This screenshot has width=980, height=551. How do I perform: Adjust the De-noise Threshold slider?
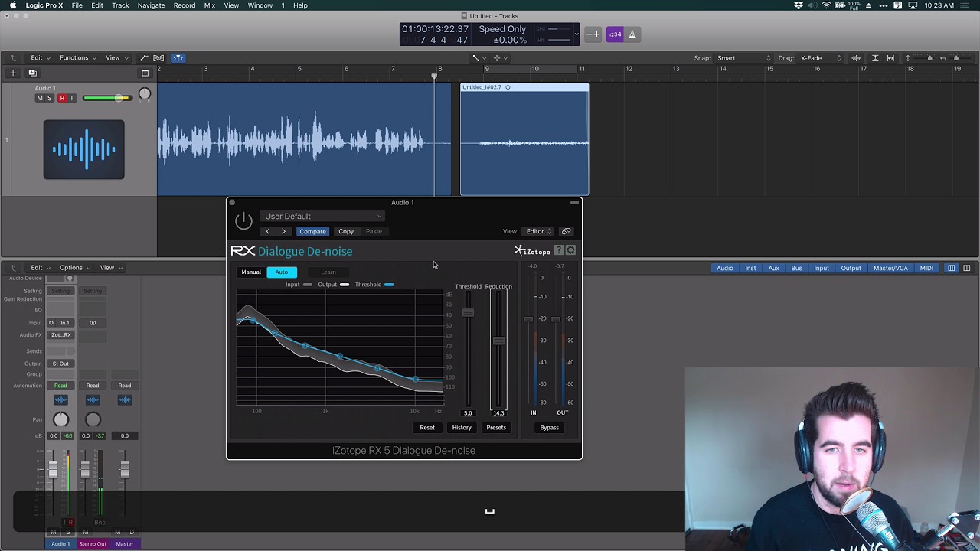click(468, 312)
